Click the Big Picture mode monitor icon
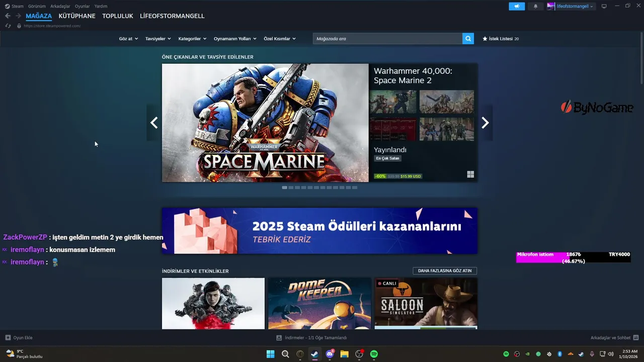The width and height of the screenshot is (644, 362). pyautogui.click(x=604, y=6)
